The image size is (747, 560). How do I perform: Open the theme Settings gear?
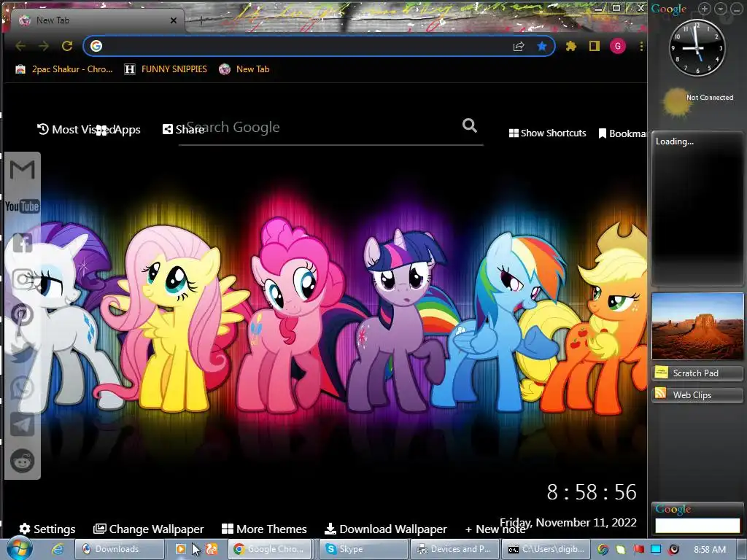click(47, 529)
